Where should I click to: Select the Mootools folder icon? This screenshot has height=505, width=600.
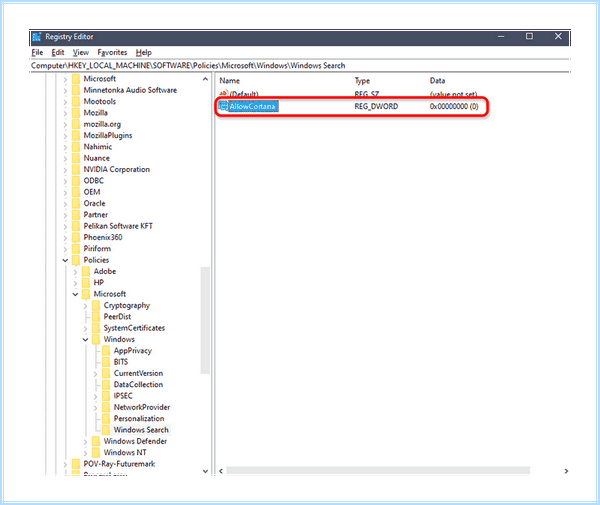(x=76, y=101)
